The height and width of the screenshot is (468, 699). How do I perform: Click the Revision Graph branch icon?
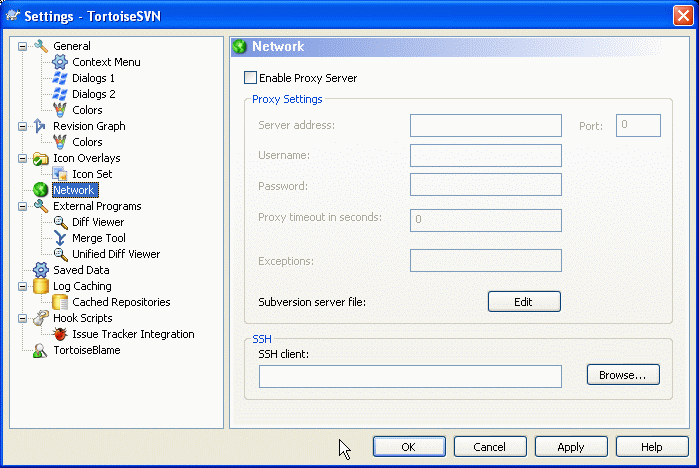(x=40, y=126)
